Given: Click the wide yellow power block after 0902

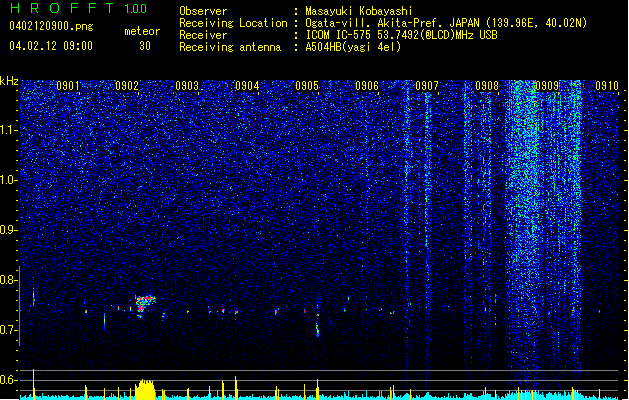Looking at the screenshot, I should (x=145, y=389).
